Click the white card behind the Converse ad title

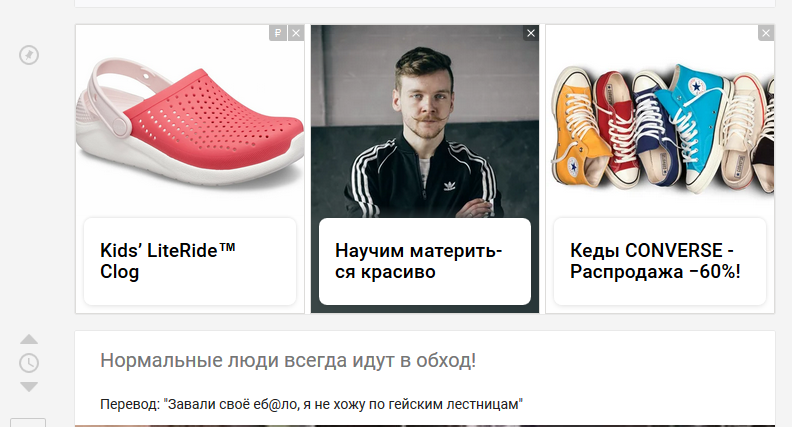pos(660,261)
